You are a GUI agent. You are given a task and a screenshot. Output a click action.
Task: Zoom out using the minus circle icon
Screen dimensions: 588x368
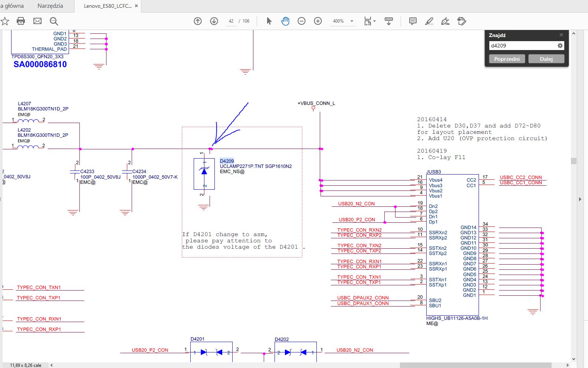(x=302, y=21)
